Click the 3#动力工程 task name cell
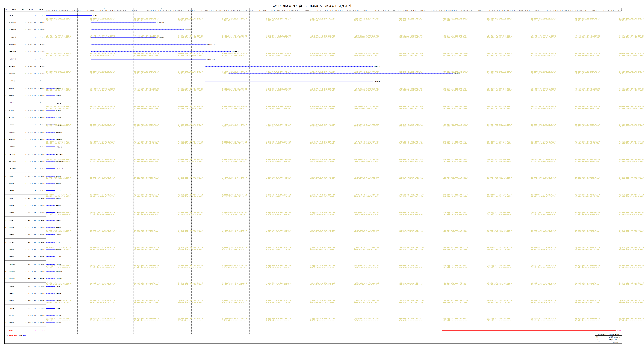 click(14, 323)
